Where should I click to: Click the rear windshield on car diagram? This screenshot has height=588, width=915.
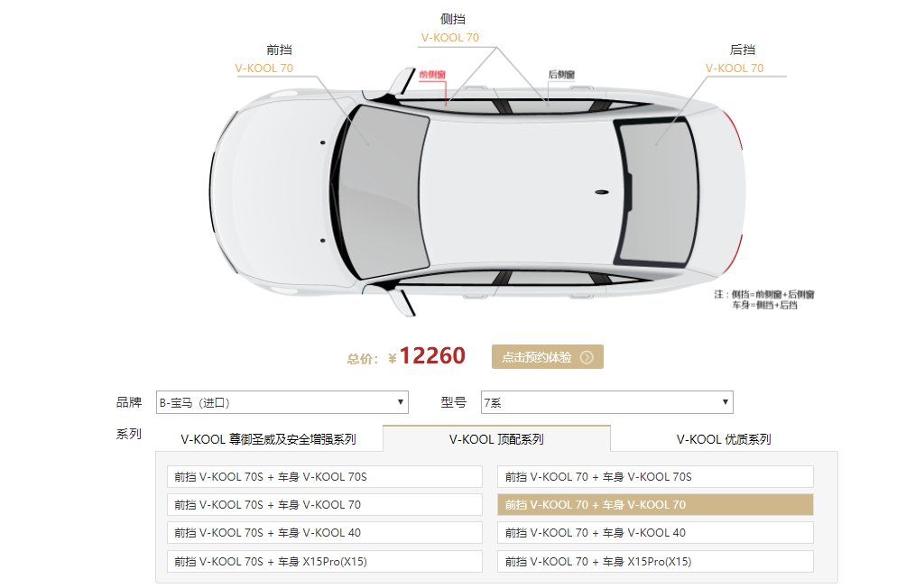pyautogui.click(x=658, y=192)
